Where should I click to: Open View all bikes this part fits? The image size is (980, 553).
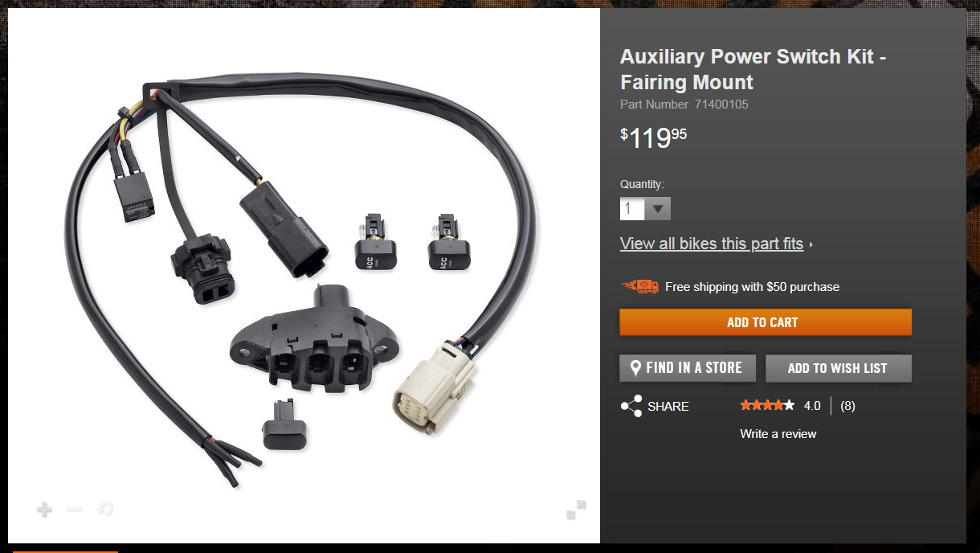tap(712, 244)
